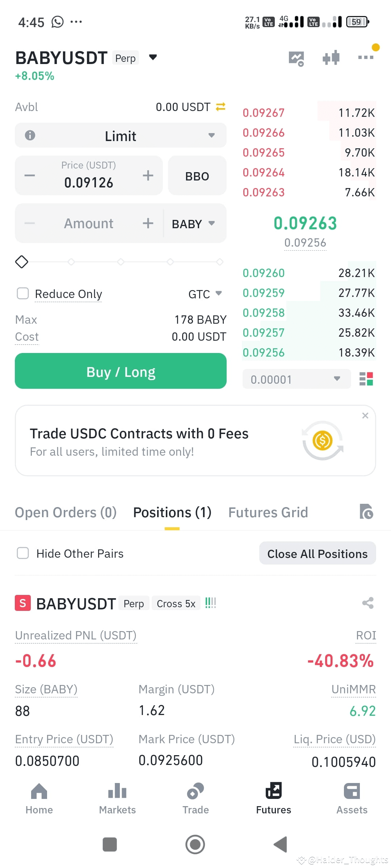Tap the USDT transfer arrows icon

pyautogui.click(x=220, y=107)
